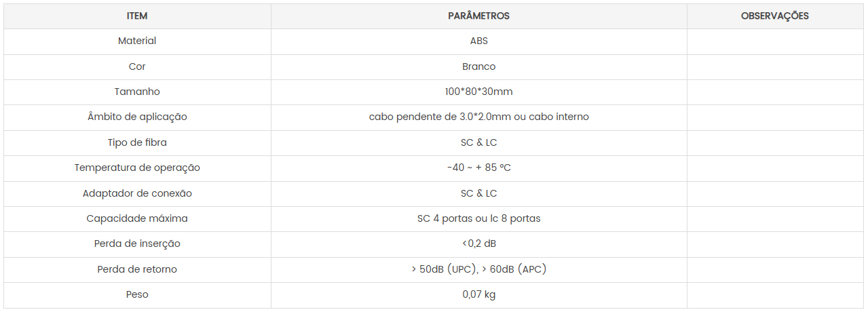Select the Adaptador de conexão label

[137, 193]
